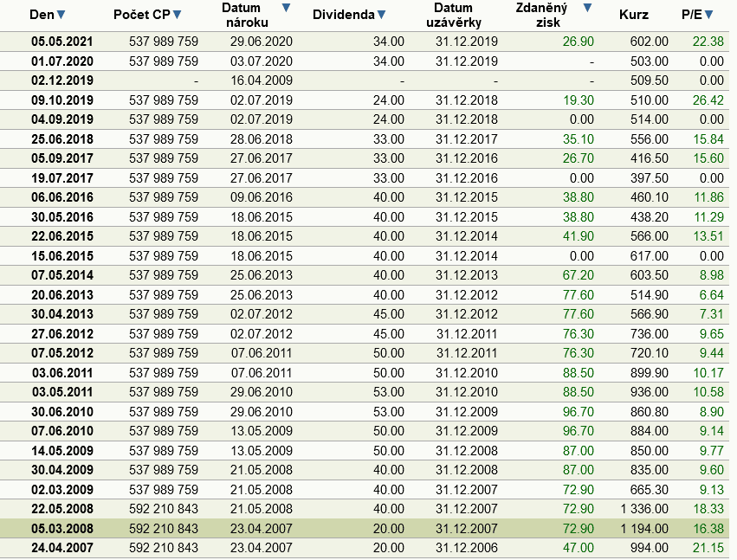Sort by Počet CP using its arrow
Screen dimensions: 737x560
pyautogui.click(x=177, y=15)
